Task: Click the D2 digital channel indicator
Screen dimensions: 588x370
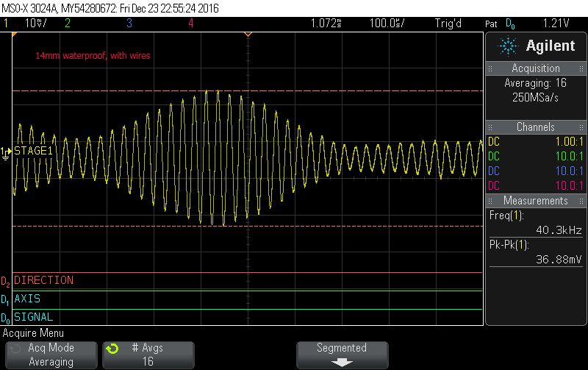Action: coord(6,281)
